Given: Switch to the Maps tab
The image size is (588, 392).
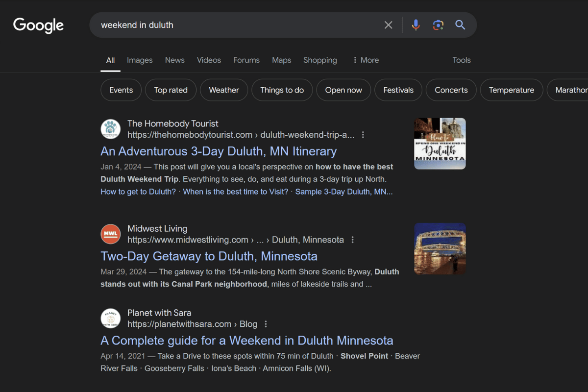Looking at the screenshot, I should [281, 60].
